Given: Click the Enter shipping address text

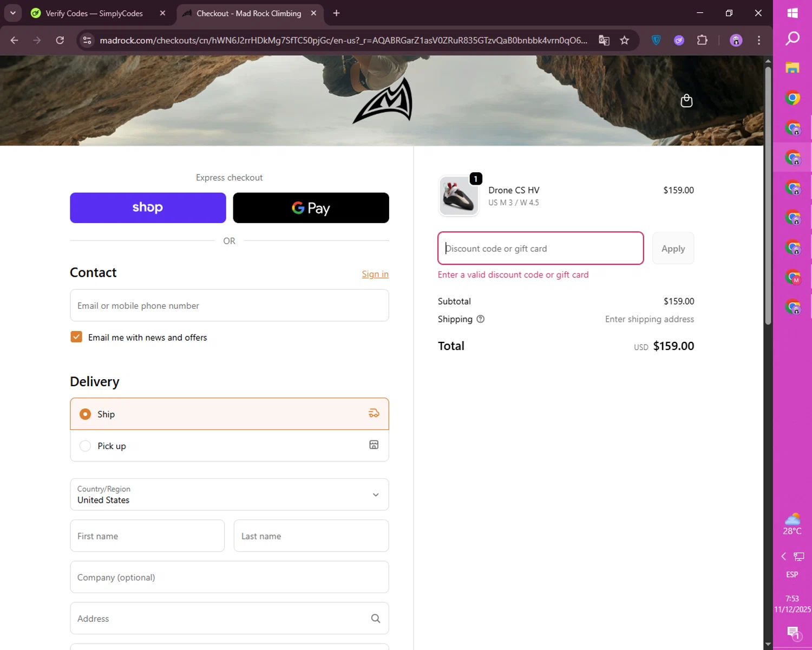Looking at the screenshot, I should tap(649, 319).
